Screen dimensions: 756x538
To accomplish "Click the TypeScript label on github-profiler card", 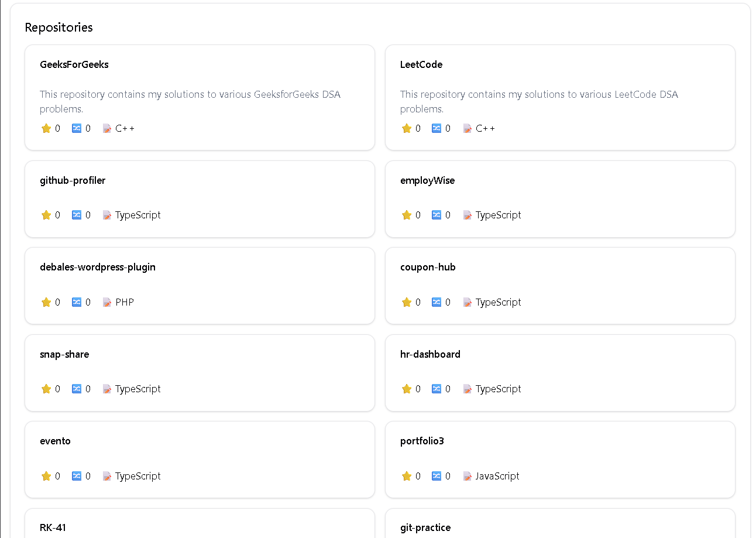I will (138, 215).
